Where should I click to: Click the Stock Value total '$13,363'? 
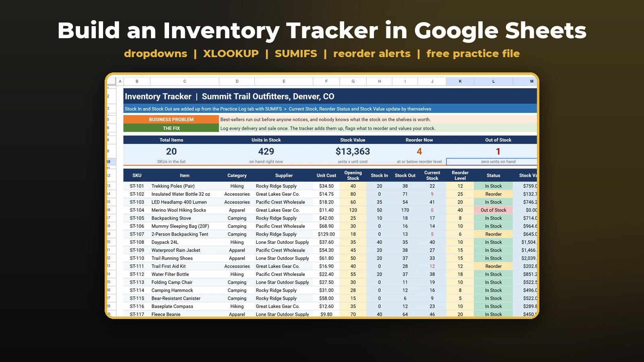coord(353,152)
